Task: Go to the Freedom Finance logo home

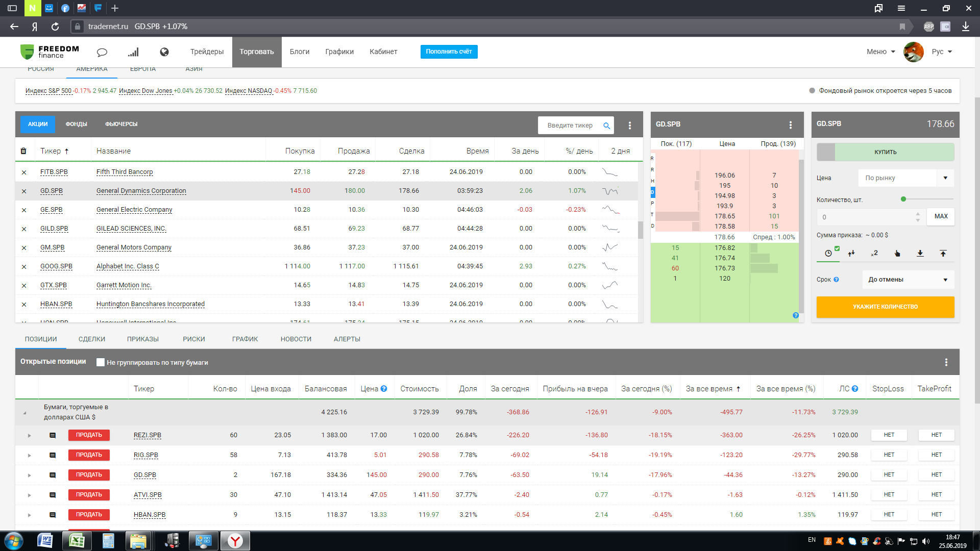Action: pyautogui.click(x=50, y=52)
